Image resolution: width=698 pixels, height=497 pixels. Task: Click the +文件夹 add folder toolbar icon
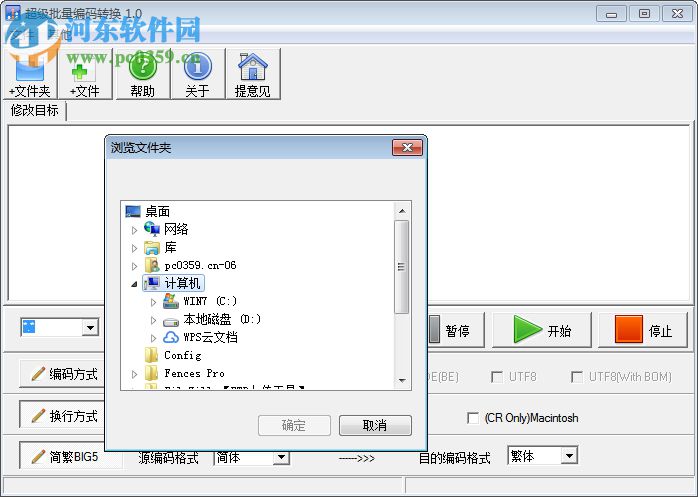coord(30,74)
